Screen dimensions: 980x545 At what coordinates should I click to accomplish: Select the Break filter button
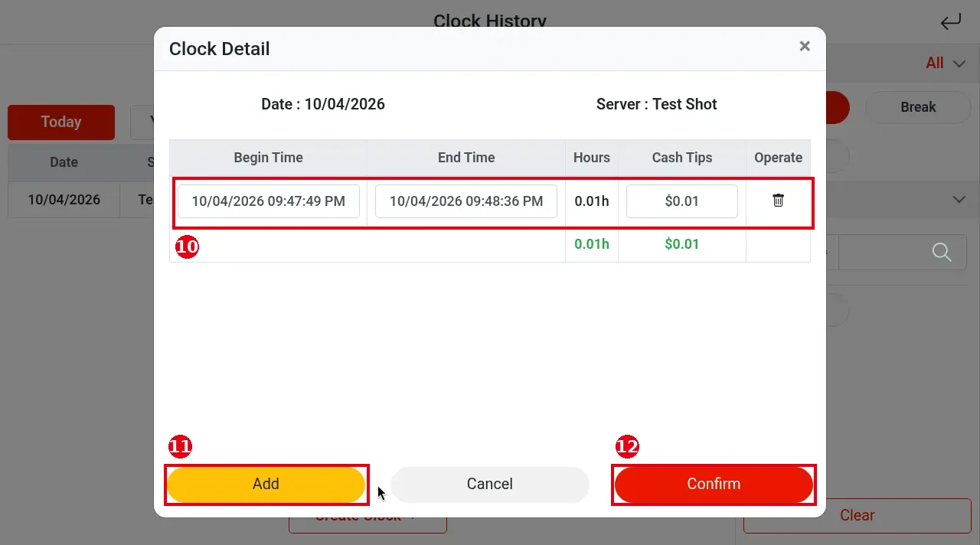[918, 107]
